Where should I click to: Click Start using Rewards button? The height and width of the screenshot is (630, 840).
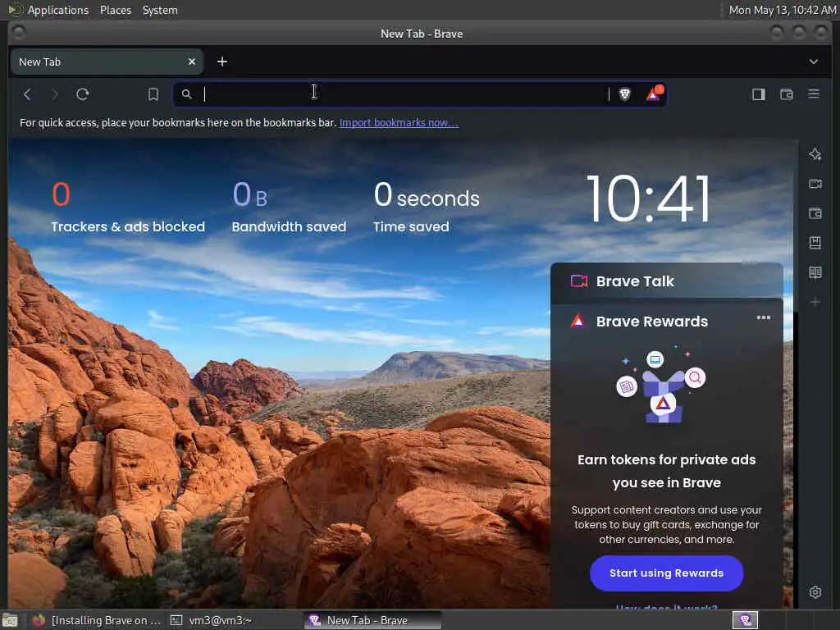[x=666, y=573]
